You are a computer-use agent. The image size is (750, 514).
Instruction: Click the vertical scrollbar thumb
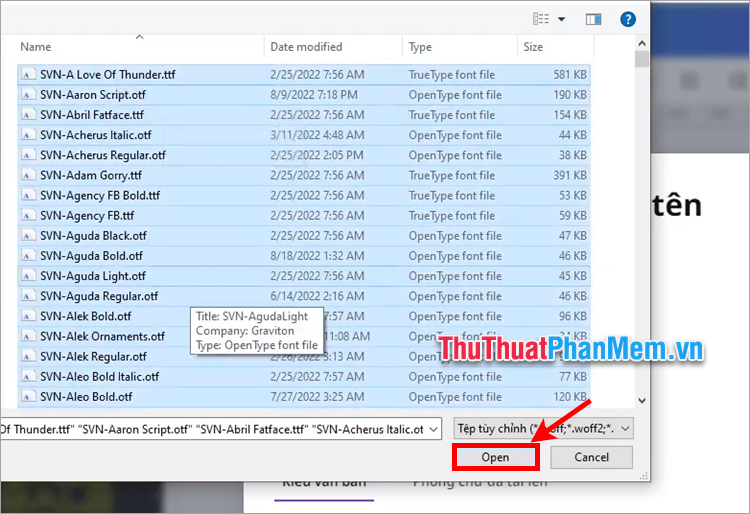(x=642, y=59)
